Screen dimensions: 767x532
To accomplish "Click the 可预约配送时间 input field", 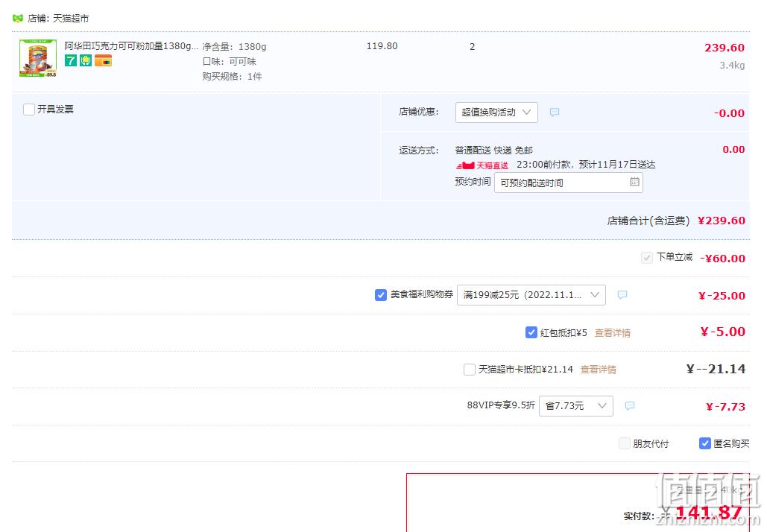I will 569,183.
